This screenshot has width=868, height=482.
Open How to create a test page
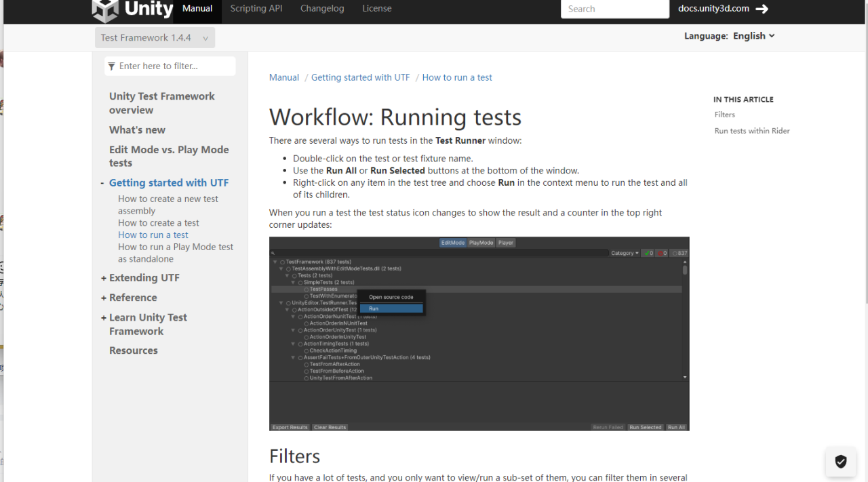coord(158,223)
